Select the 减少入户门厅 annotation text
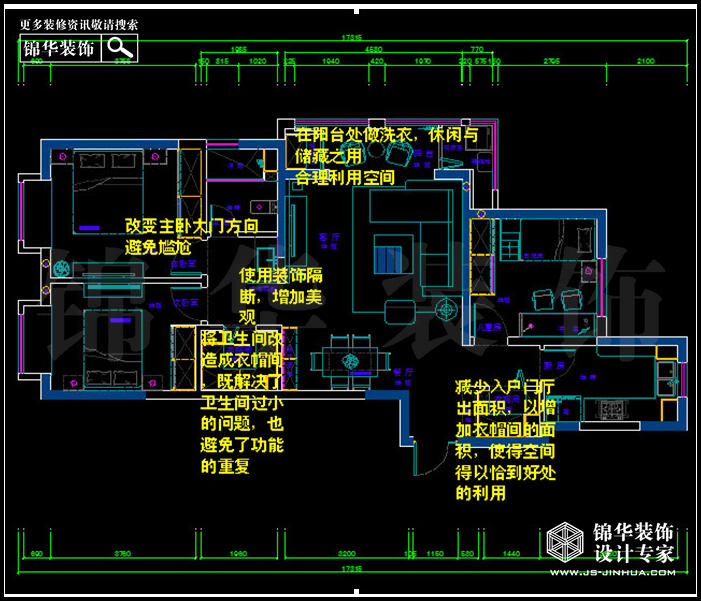This screenshot has height=601, width=701. (x=505, y=438)
